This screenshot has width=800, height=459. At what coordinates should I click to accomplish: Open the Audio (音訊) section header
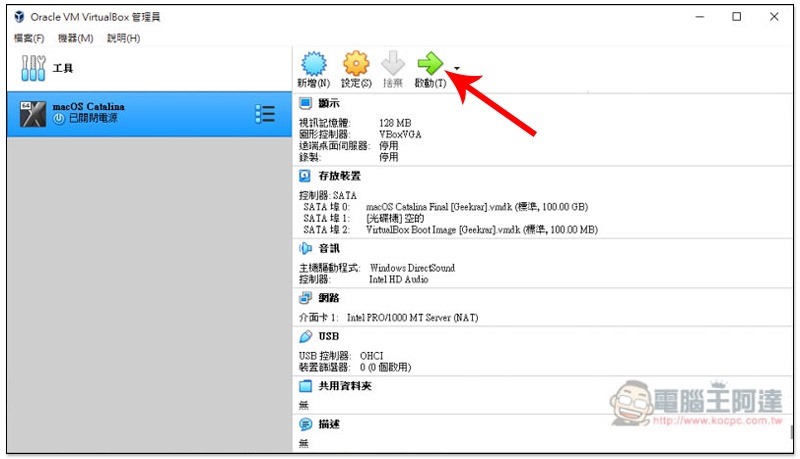329,248
